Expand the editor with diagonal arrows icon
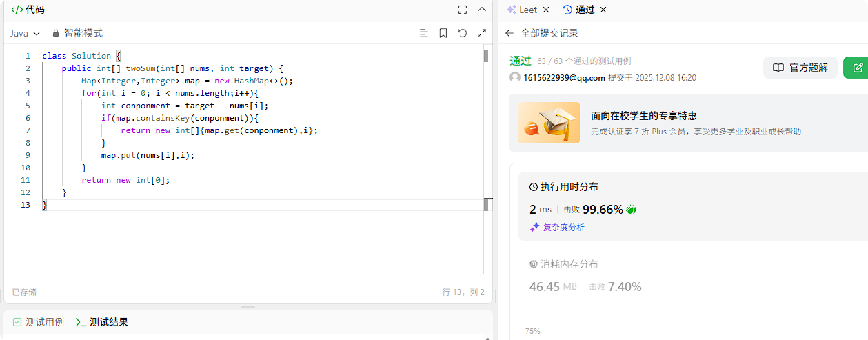This screenshot has height=340, width=868. (x=482, y=33)
